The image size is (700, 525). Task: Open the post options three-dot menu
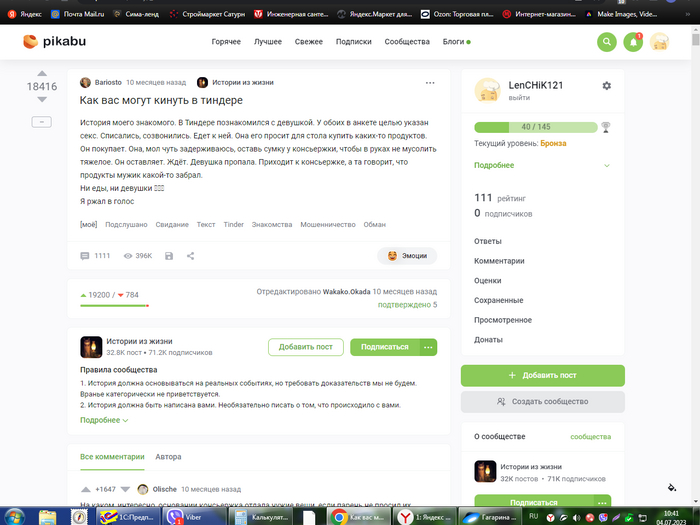[430, 83]
